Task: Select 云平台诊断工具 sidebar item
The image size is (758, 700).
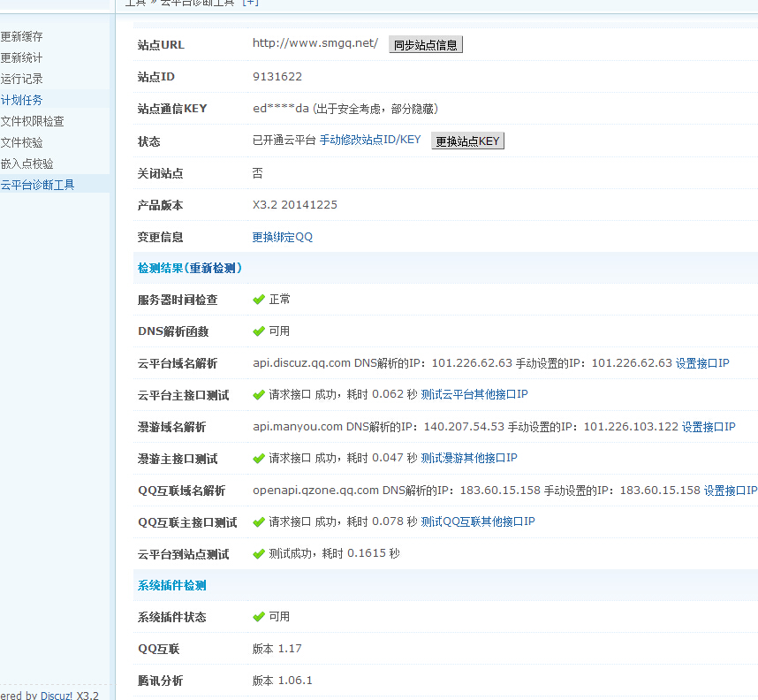Action: point(38,185)
